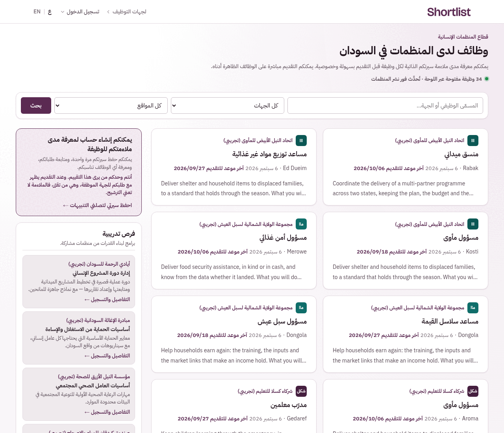Click the مبادرة الإغاثة السودانية training provider name
Viewport: 504px width, 433px height.
coord(98,320)
